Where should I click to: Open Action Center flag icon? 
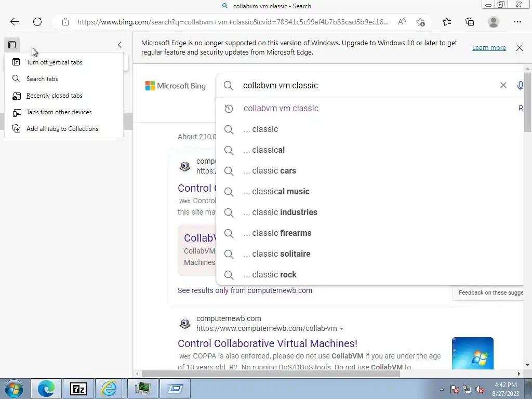pos(455,389)
